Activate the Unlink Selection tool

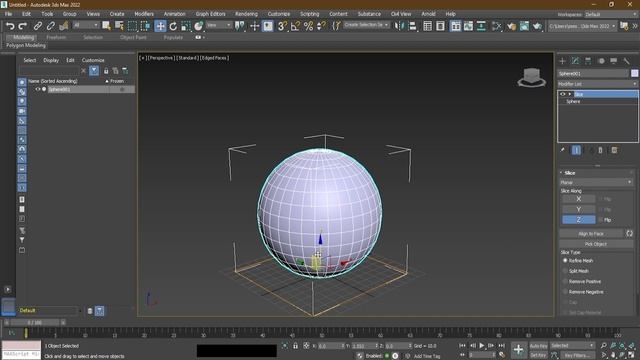click(x=51, y=26)
